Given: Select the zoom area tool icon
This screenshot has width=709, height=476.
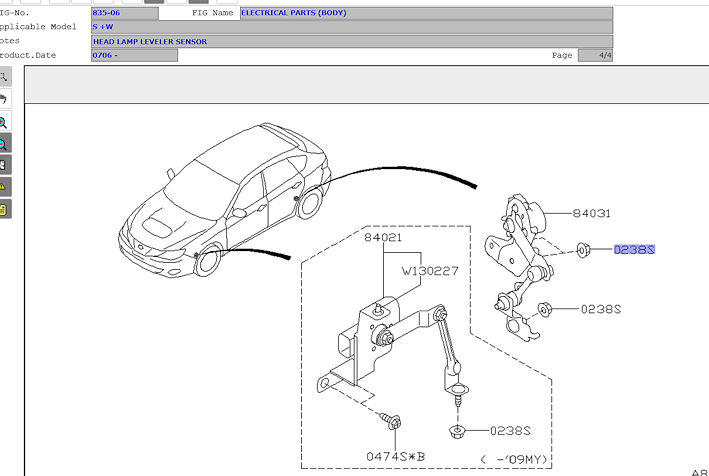Looking at the screenshot, I should click(4, 77).
